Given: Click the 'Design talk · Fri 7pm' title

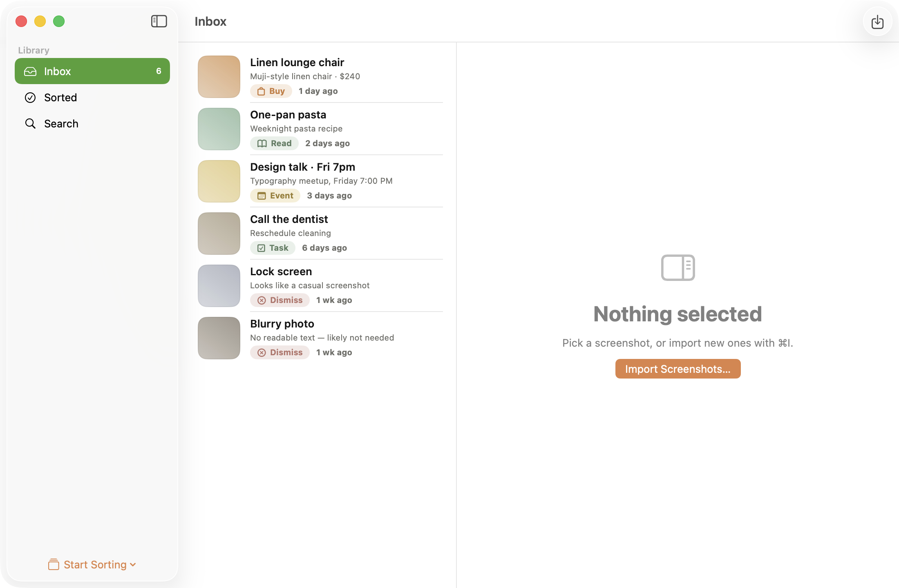Looking at the screenshot, I should [302, 167].
